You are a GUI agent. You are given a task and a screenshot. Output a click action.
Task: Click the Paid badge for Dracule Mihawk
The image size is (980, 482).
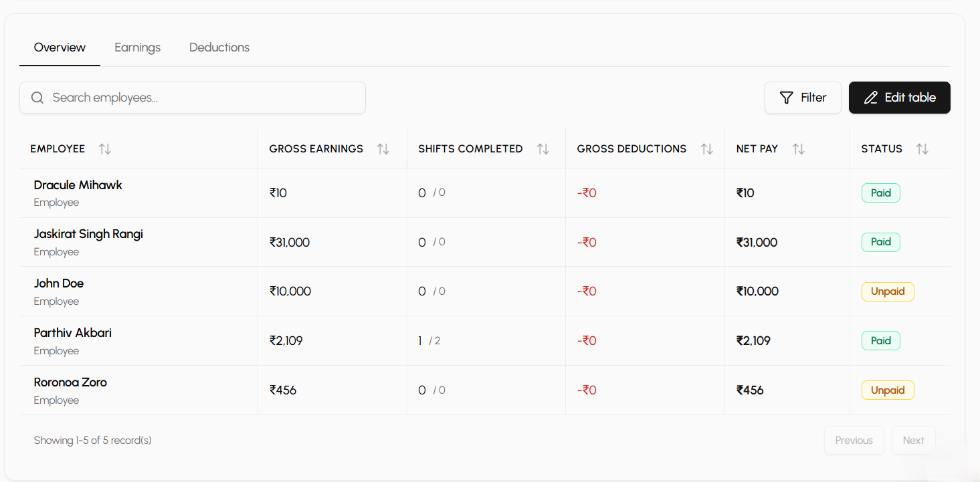tap(880, 193)
